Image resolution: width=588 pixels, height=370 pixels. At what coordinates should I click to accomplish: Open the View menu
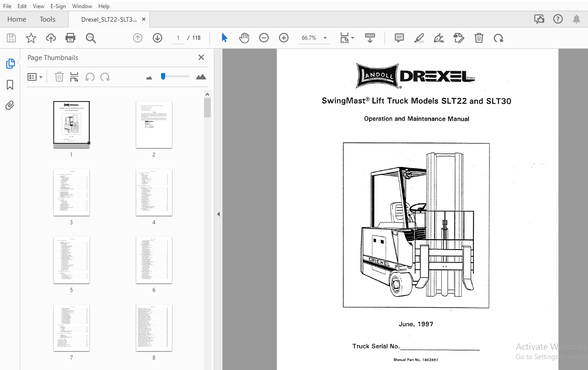coord(39,6)
